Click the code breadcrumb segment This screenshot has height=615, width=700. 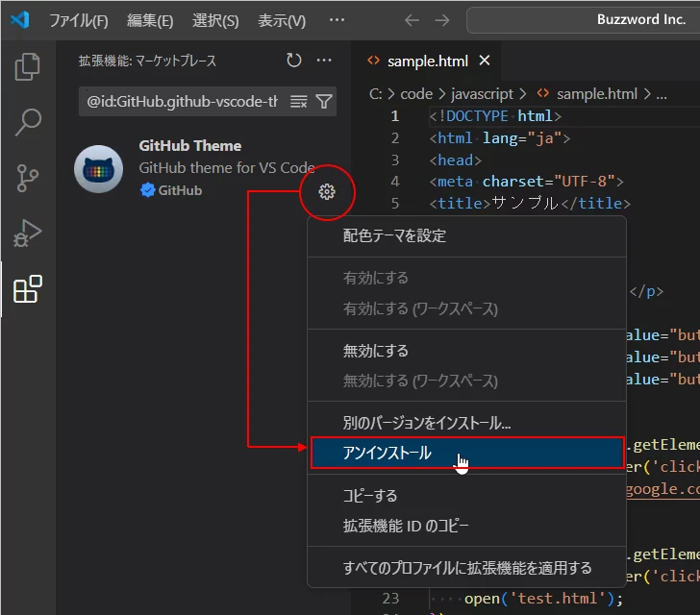pyautogui.click(x=416, y=94)
